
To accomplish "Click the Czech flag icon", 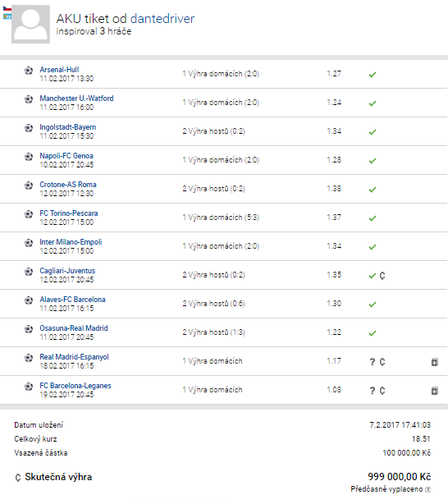I will coord(7,9).
